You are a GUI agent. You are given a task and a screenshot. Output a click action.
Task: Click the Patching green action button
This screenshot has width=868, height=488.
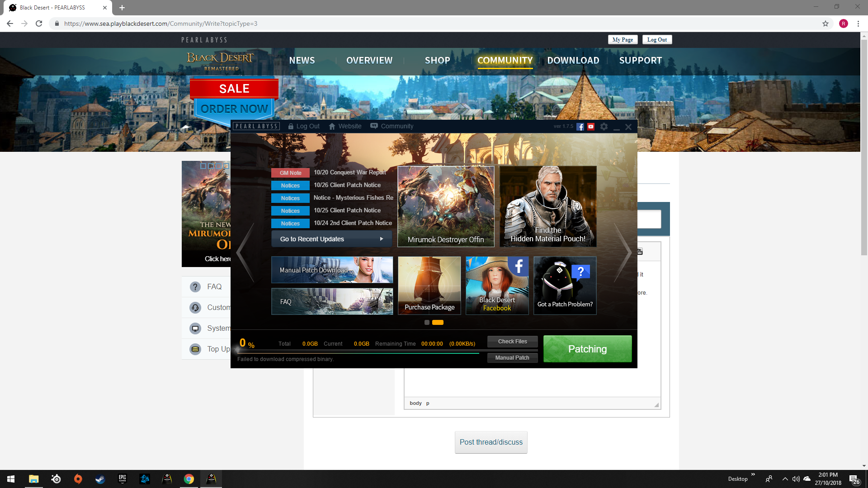[x=587, y=348]
